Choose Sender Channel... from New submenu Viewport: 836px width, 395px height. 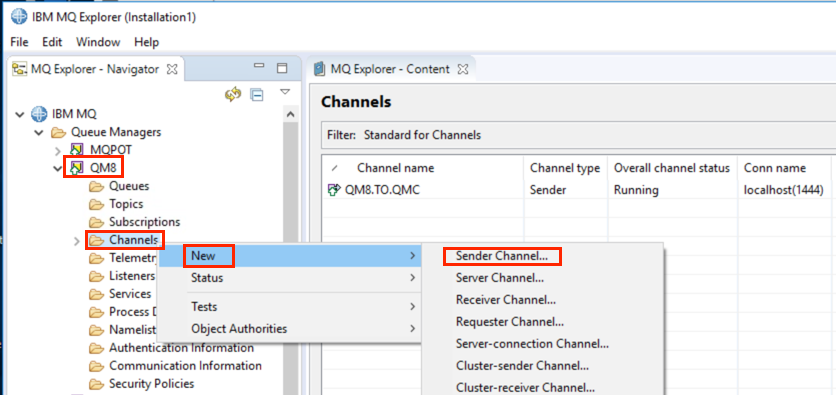502,256
